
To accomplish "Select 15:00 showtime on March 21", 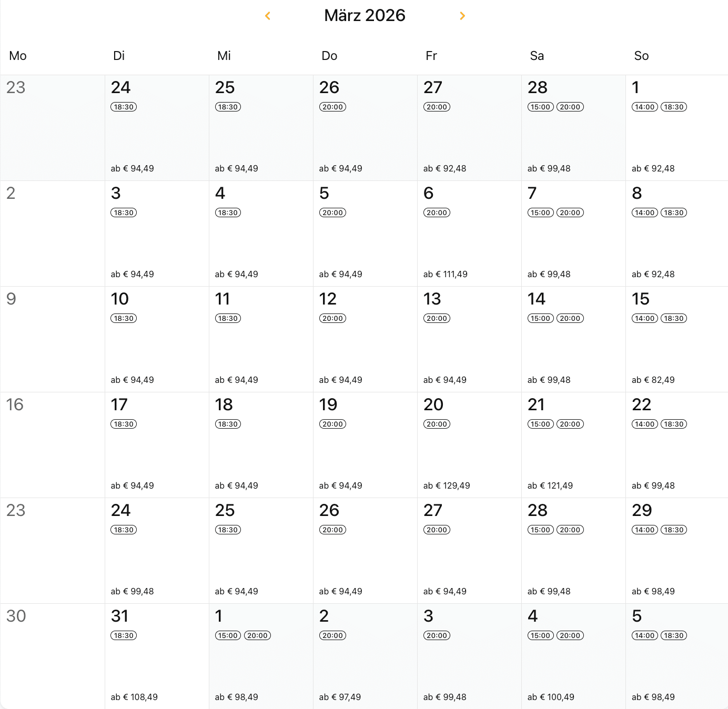I will tap(540, 424).
